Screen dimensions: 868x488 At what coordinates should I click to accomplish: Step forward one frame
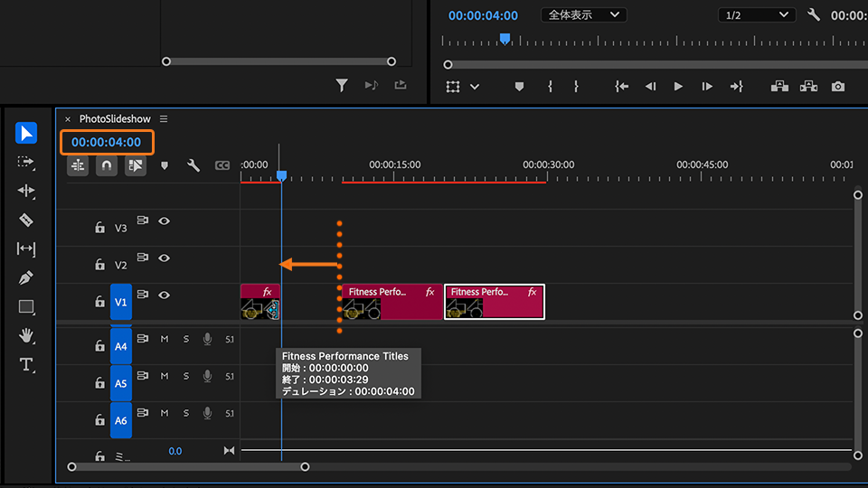[707, 87]
